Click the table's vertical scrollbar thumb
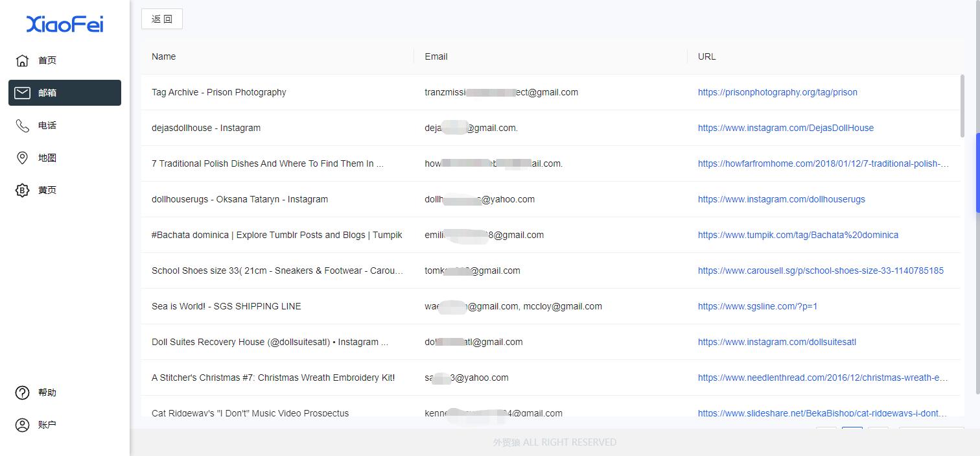Screen dimensions: 980x456 (962, 106)
